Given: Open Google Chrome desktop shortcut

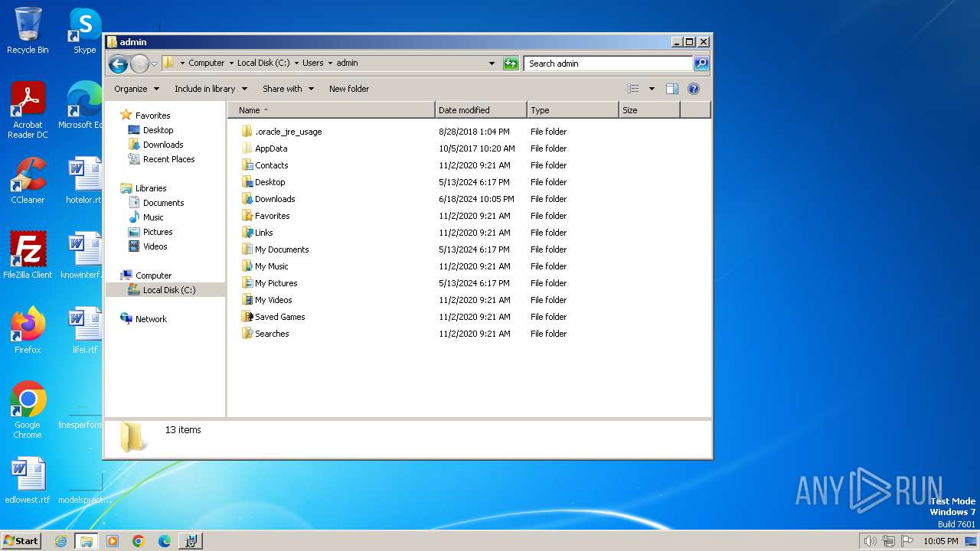Looking at the screenshot, I should pyautogui.click(x=28, y=409).
